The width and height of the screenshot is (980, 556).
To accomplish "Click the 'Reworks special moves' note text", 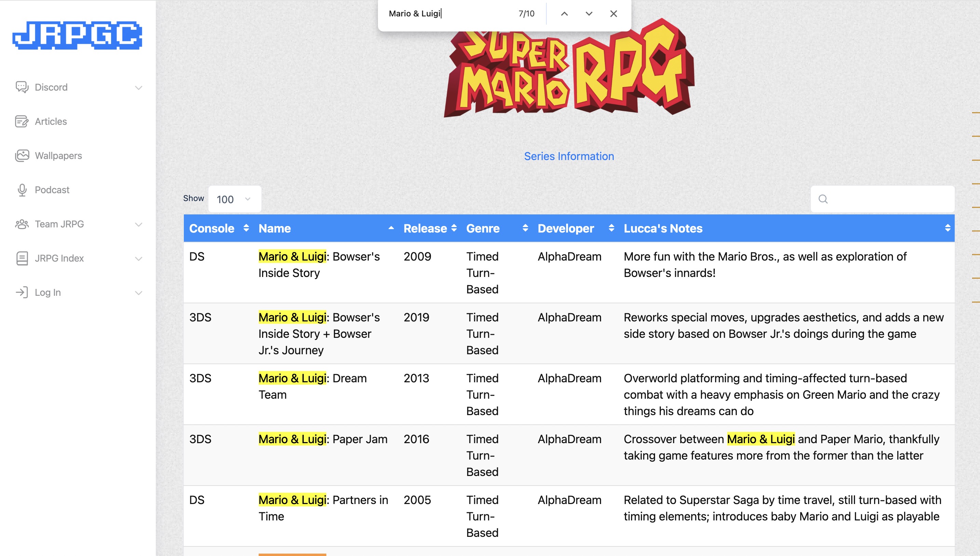I will pos(784,326).
